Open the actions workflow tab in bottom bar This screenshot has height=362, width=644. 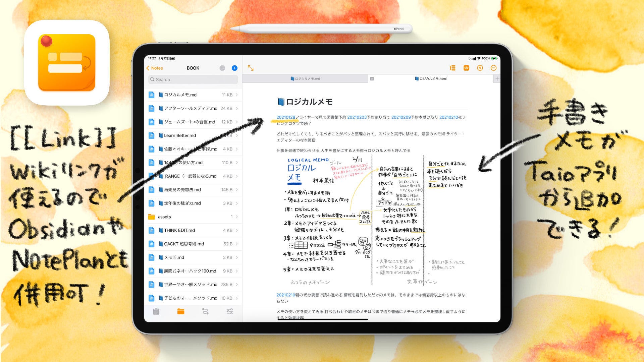(205, 312)
